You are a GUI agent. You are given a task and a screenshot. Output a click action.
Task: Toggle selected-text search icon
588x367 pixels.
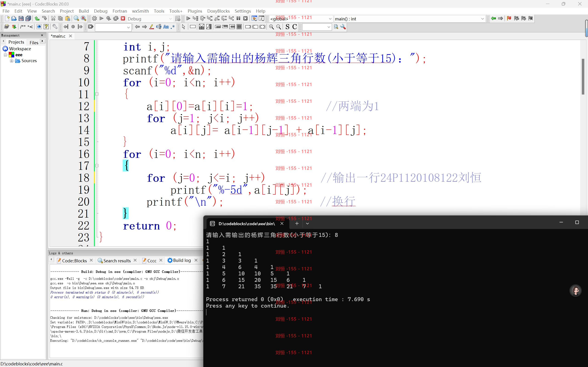[159, 27]
